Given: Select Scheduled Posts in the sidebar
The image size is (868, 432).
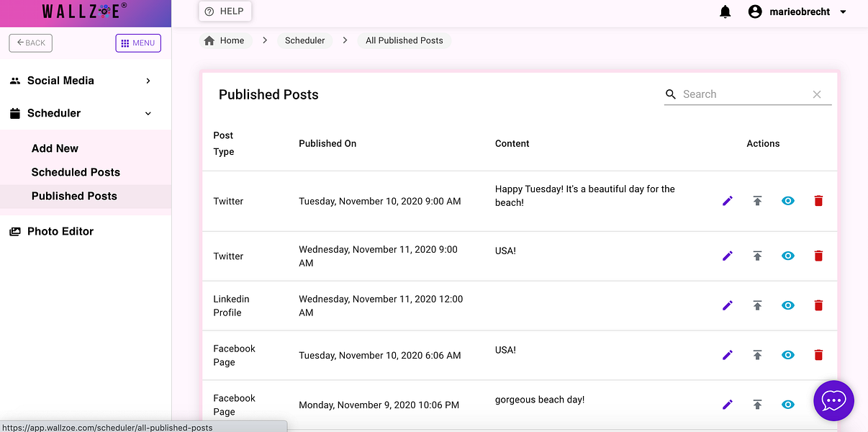Looking at the screenshot, I should point(76,172).
